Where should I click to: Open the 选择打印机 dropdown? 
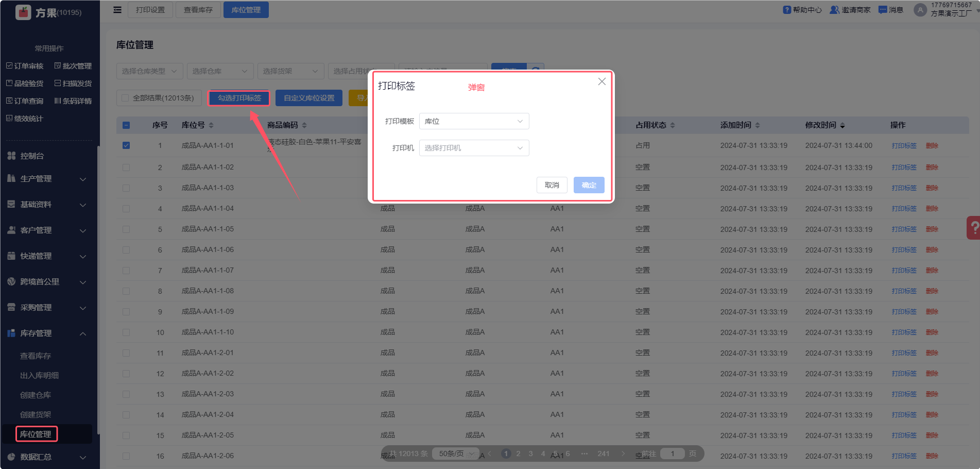[474, 148]
